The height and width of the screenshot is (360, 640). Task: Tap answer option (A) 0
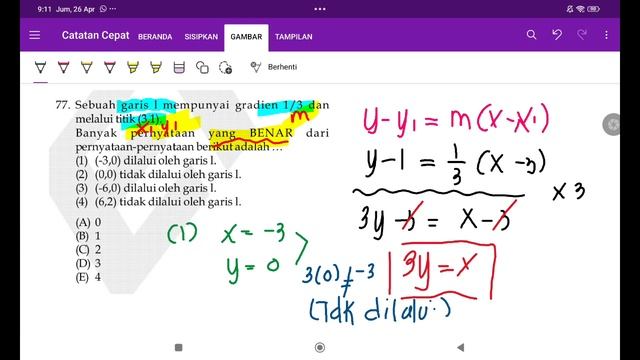coord(88,222)
